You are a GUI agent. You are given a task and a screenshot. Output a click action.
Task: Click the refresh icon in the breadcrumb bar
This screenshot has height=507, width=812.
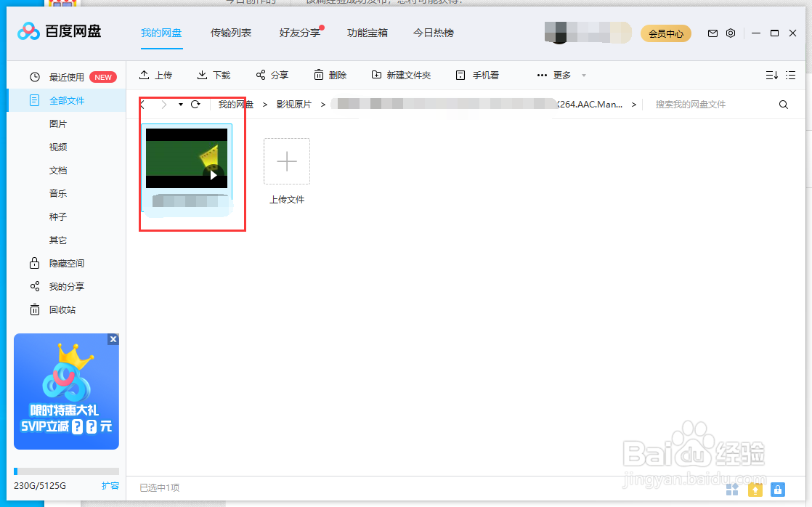(x=195, y=104)
